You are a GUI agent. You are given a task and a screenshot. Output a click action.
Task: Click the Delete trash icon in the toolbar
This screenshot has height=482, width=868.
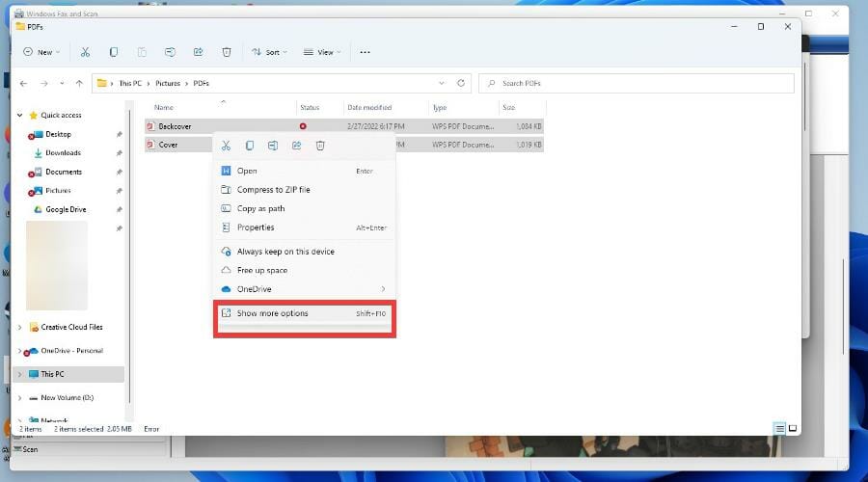tap(227, 52)
